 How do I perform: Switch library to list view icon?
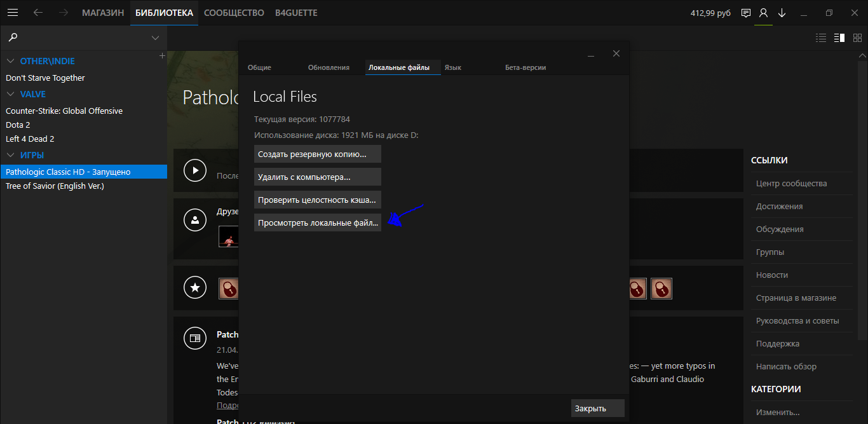click(821, 38)
